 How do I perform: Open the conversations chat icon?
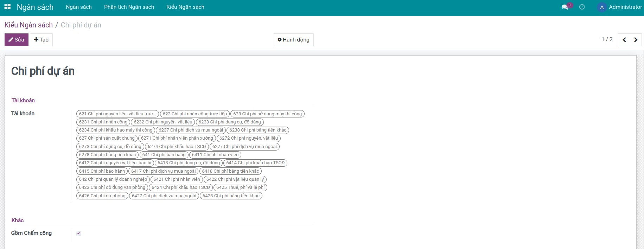565,7
